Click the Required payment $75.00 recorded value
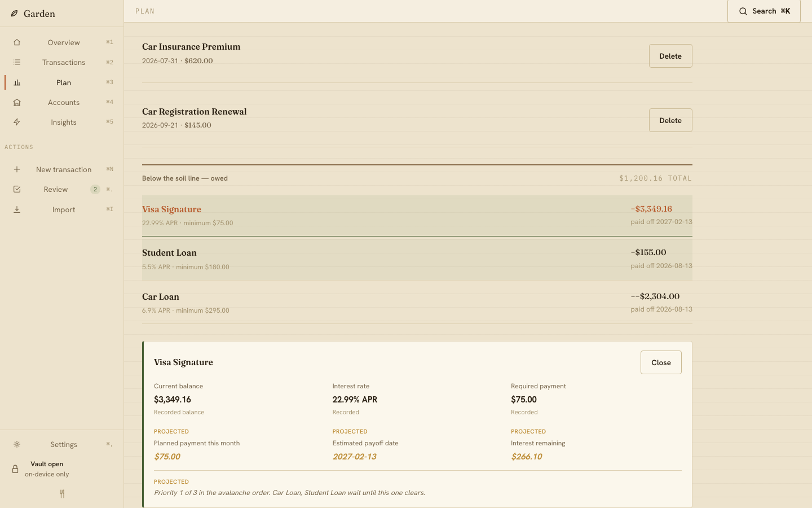The image size is (812, 508). 524,400
